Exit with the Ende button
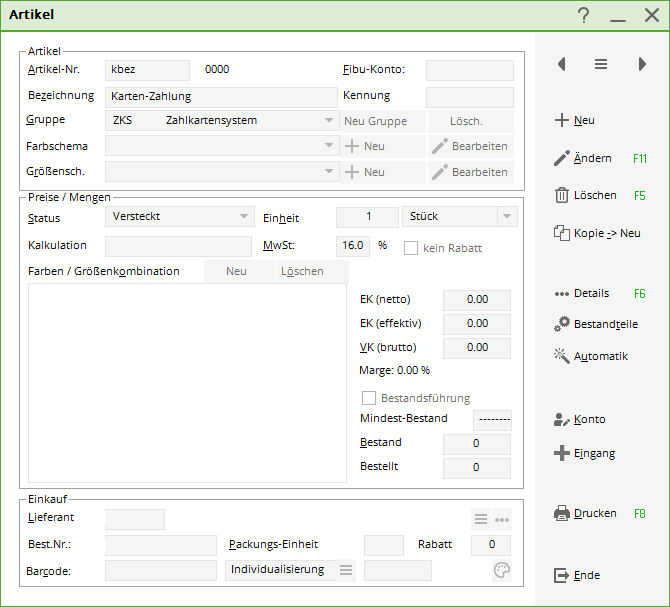This screenshot has width=670, height=607. [x=576, y=576]
